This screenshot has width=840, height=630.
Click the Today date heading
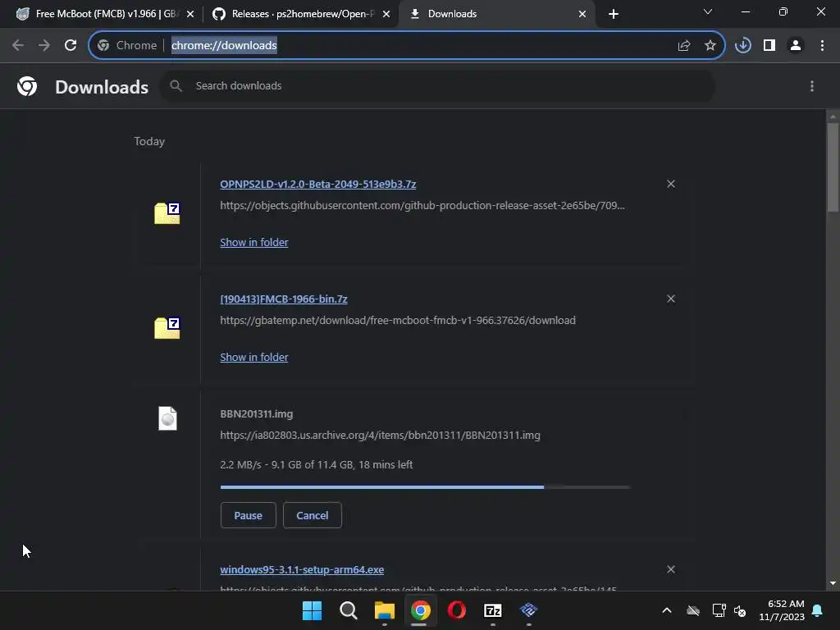pyautogui.click(x=149, y=141)
